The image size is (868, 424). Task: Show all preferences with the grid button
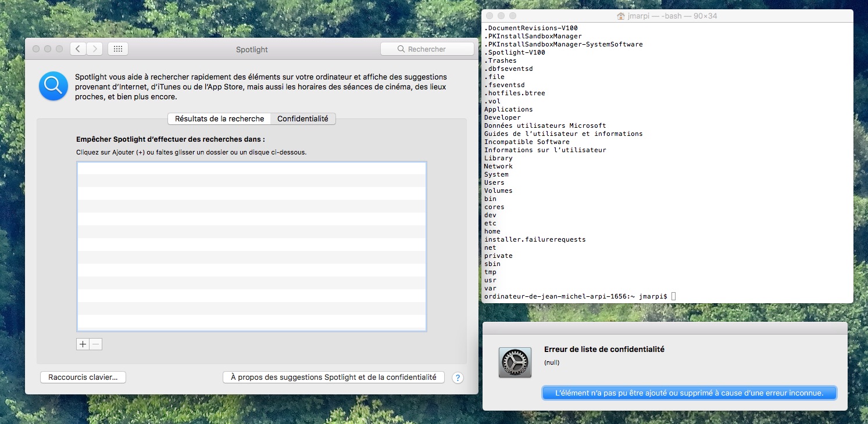pos(118,49)
